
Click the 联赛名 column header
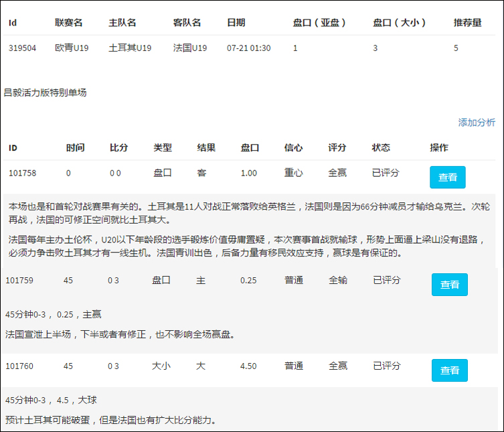click(x=68, y=23)
